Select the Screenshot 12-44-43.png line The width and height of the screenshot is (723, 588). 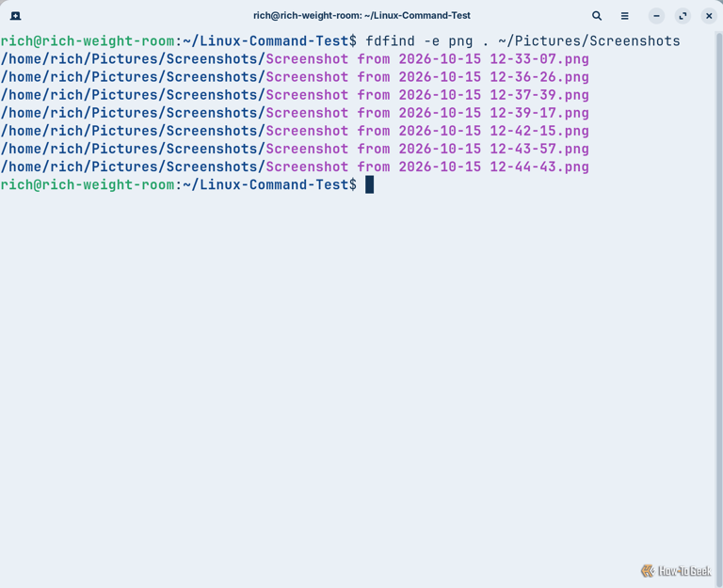(295, 167)
